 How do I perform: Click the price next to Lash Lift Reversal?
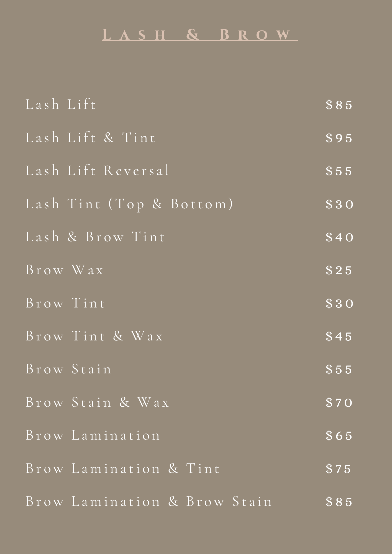[x=339, y=171]
